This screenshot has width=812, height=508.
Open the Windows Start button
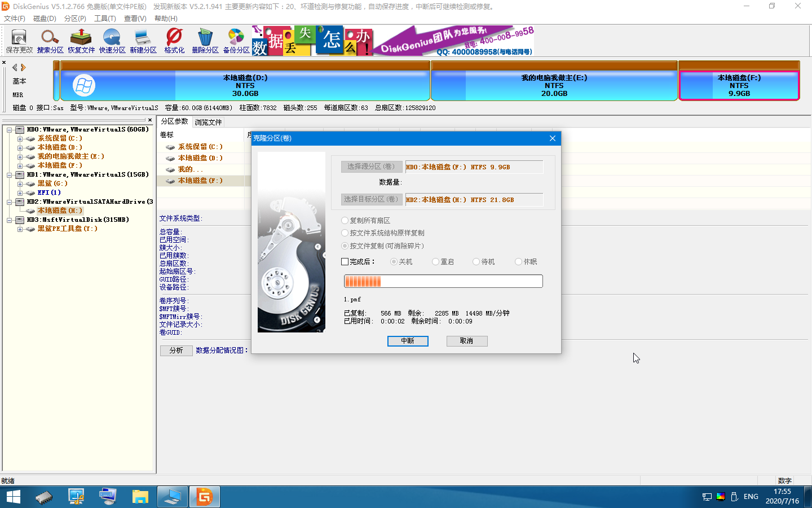click(13, 497)
